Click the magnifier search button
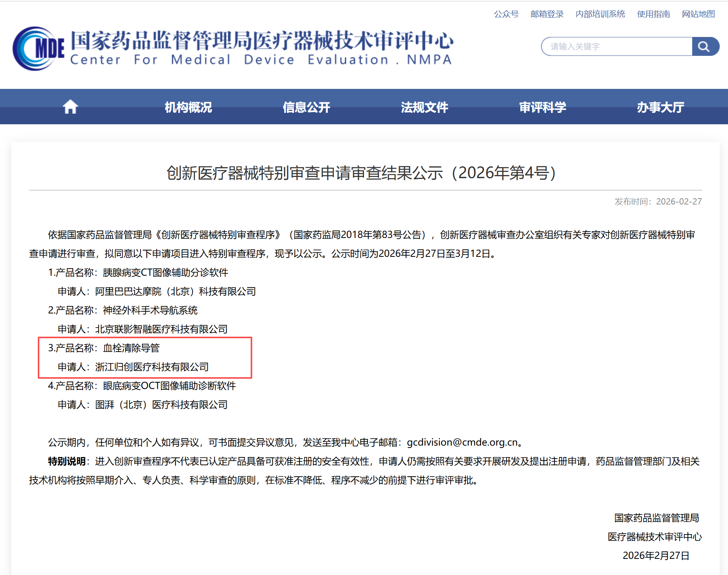 coord(705,47)
